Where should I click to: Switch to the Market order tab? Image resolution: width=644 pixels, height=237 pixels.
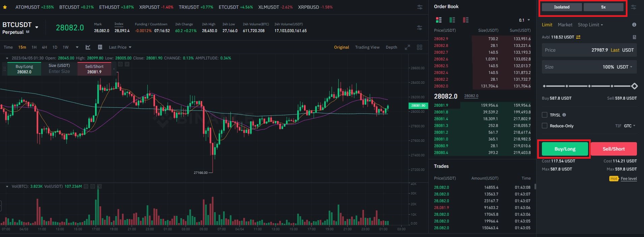coord(565,25)
